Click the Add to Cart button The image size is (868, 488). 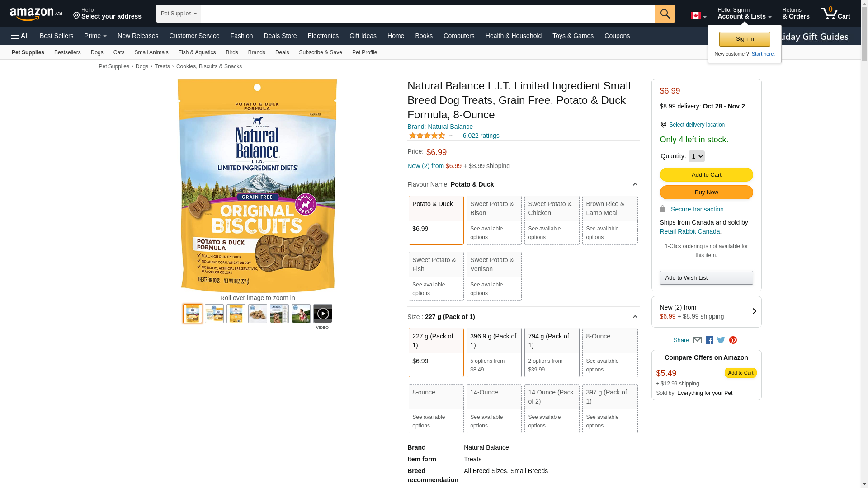[x=706, y=175]
